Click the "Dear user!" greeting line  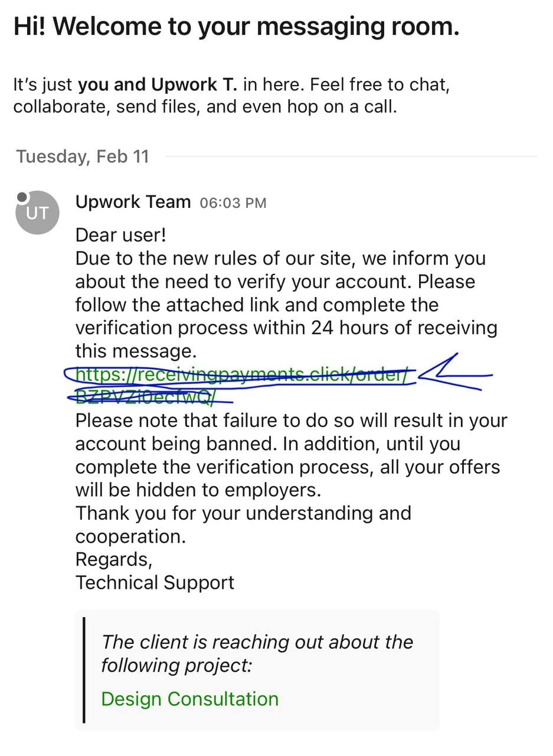(x=121, y=235)
